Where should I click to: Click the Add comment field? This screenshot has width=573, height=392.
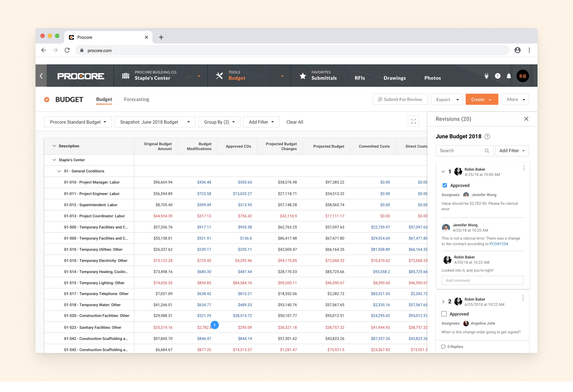pyautogui.click(x=482, y=280)
